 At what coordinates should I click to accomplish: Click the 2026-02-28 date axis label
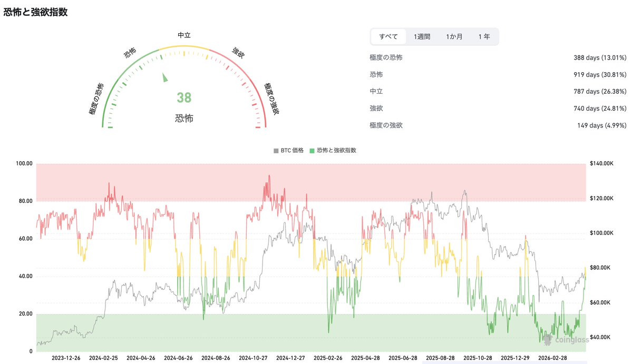[552, 358]
